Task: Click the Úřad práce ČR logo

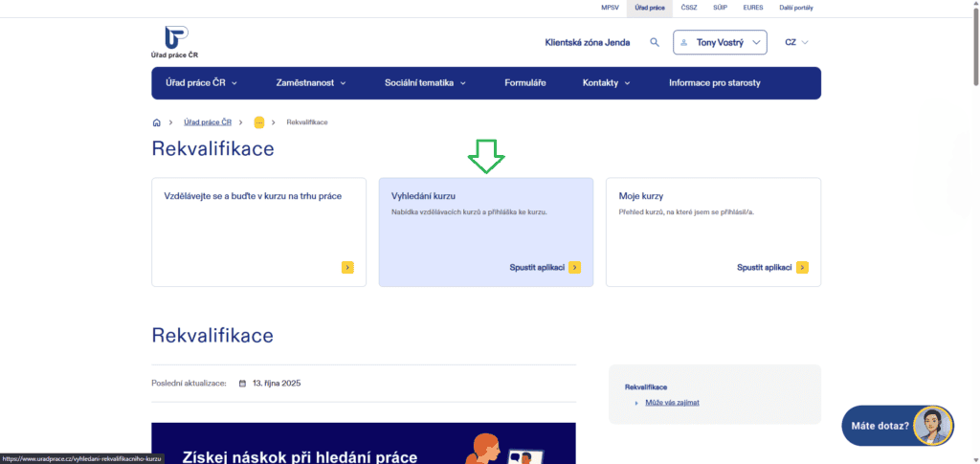Action: click(174, 42)
